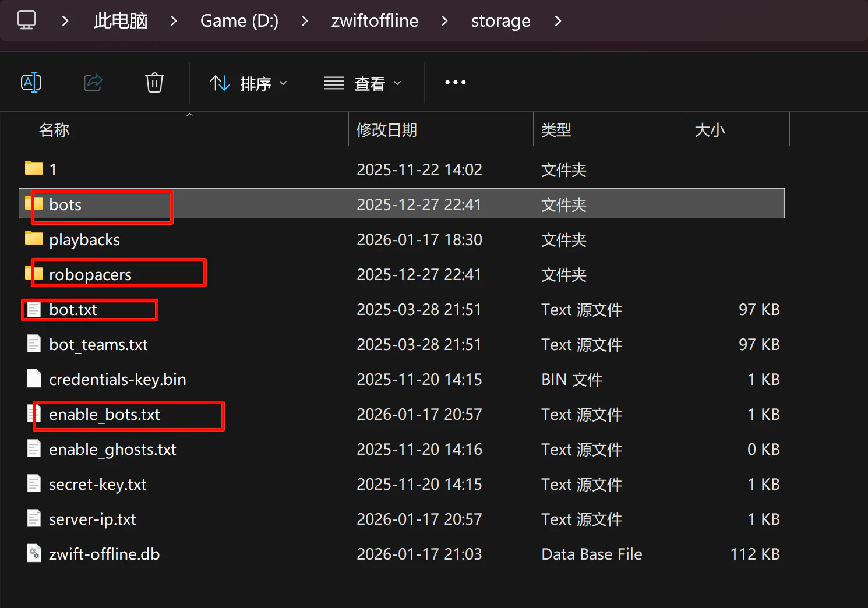Select the zwift-offline.db file icon

click(x=34, y=553)
